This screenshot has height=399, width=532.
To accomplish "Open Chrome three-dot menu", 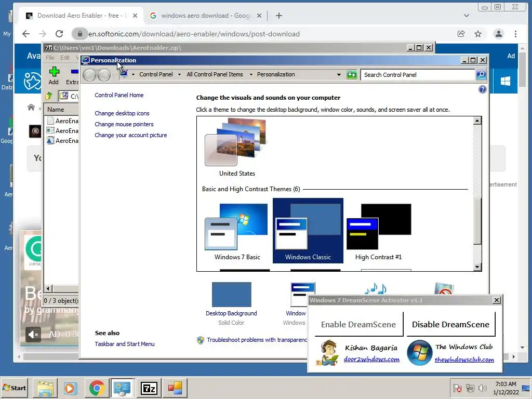I will tap(515, 34).
